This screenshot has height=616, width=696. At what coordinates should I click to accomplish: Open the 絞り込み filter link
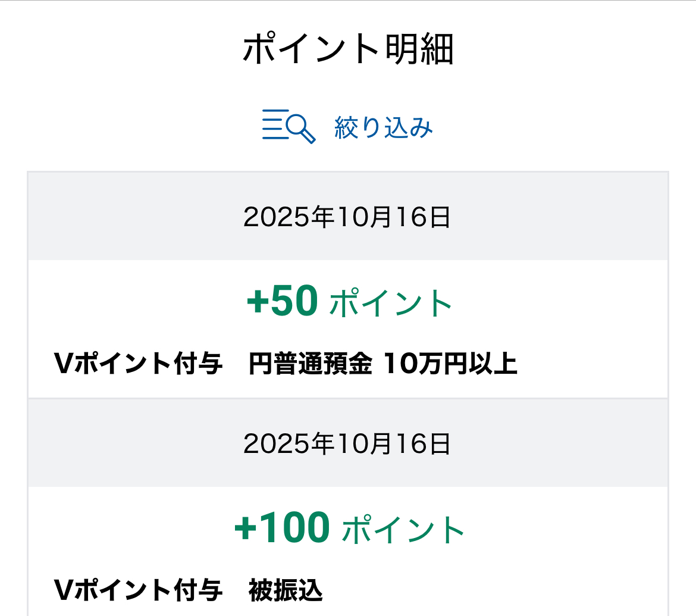[383, 127]
